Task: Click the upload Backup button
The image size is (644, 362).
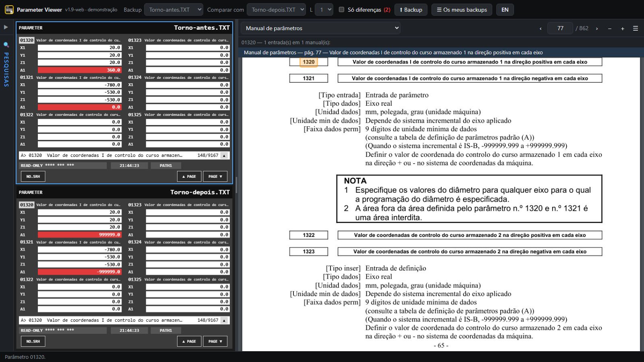Action: [411, 10]
